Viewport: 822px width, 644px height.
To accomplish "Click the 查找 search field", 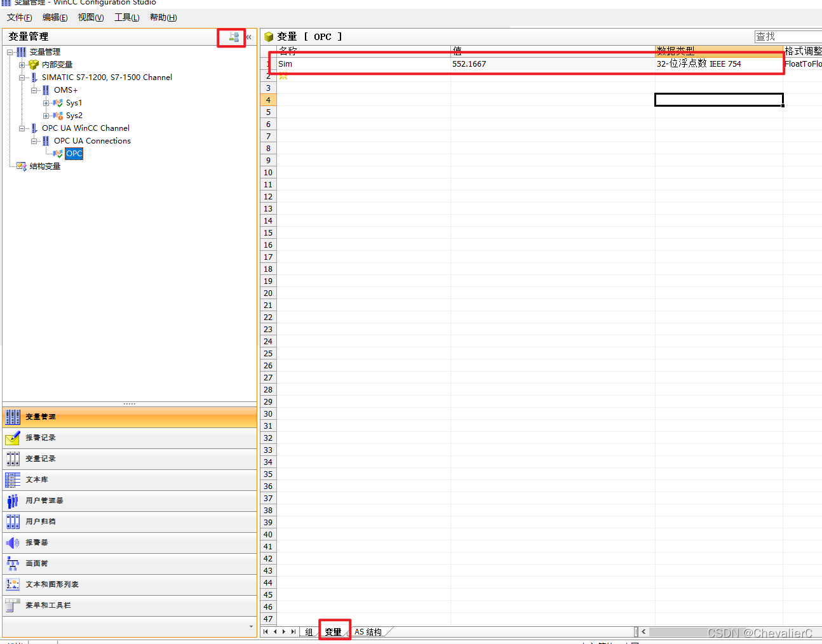I will click(x=788, y=37).
